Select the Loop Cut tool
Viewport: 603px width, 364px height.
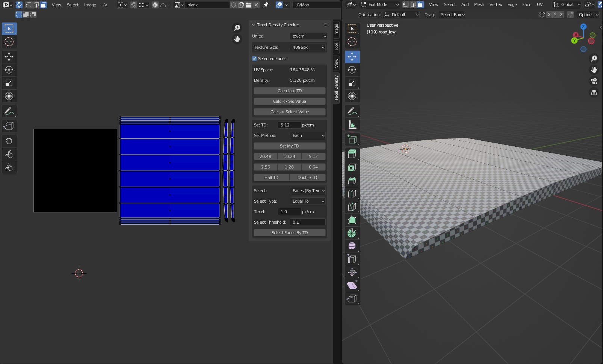pyautogui.click(x=352, y=194)
